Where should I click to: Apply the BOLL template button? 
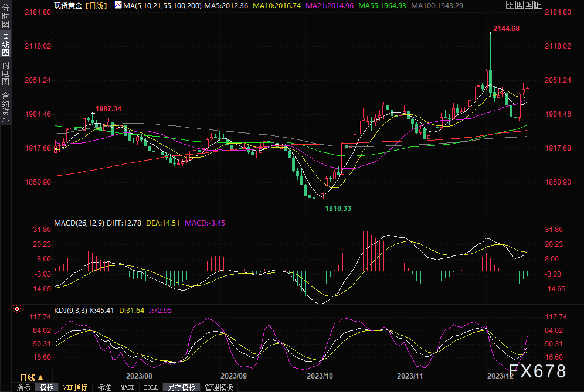151,387
